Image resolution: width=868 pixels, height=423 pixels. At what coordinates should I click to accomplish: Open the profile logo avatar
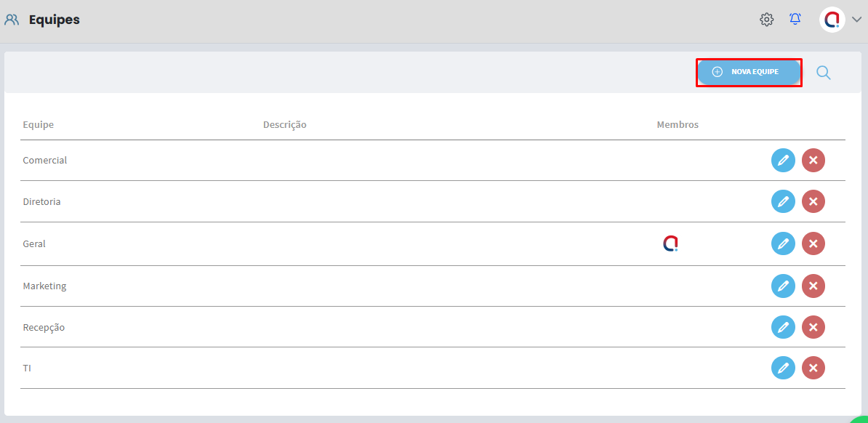[x=832, y=20]
